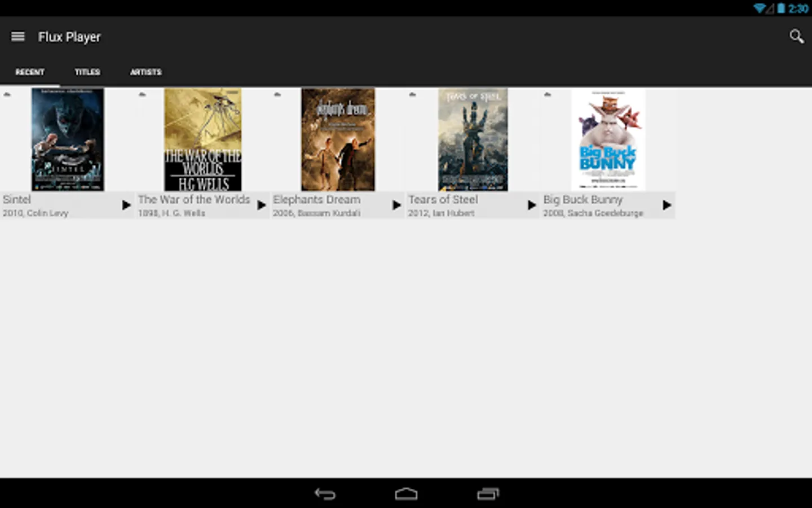The image size is (812, 508).
Task: Tap the battery status bar icon
Action: tap(781, 8)
